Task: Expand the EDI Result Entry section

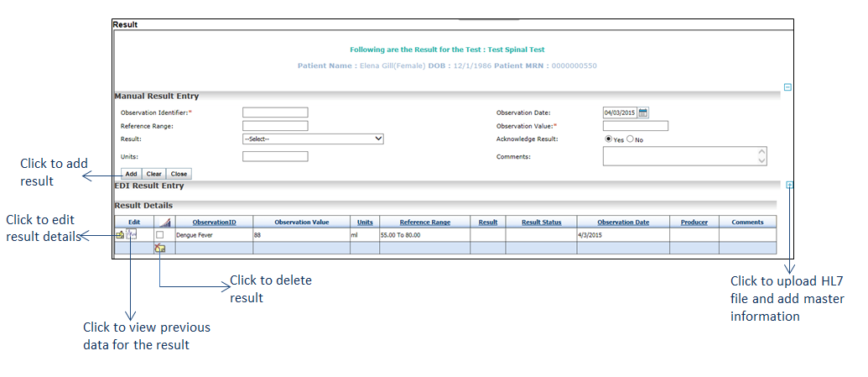Action: [x=789, y=186]
